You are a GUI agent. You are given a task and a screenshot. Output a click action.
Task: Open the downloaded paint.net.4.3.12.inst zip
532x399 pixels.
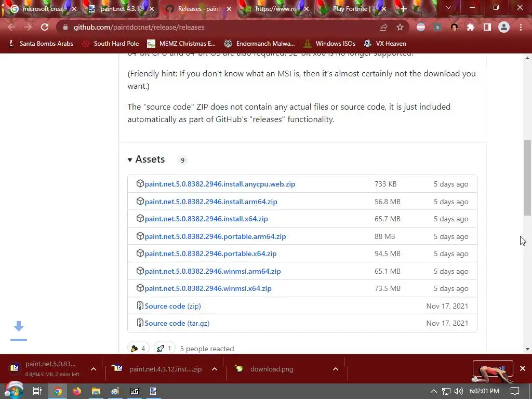click(158, 369)
